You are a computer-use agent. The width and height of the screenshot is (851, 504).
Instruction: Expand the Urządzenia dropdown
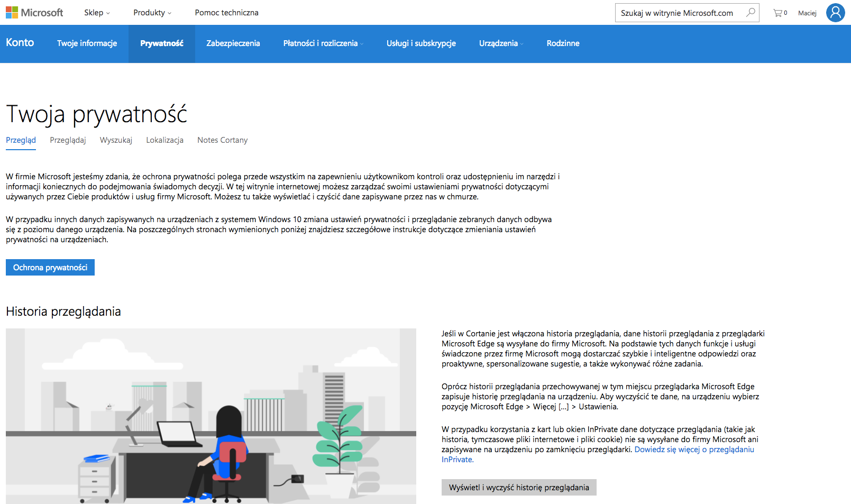click(x=501, y=43)
